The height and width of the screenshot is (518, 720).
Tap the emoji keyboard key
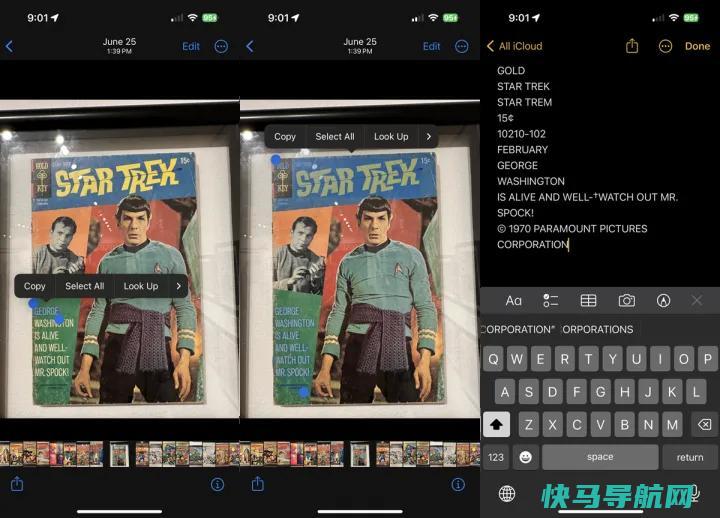tap(525, 457)
